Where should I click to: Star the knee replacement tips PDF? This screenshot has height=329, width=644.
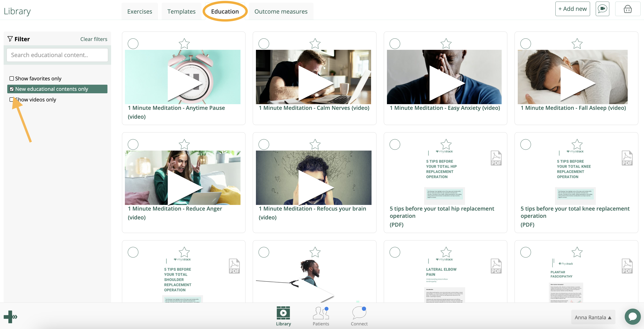coord(577,144)
